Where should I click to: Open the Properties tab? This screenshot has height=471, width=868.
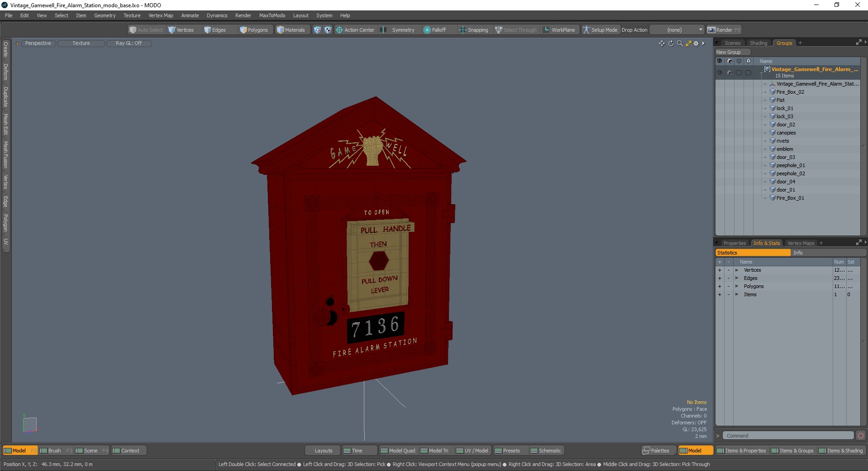pos(734,243)
